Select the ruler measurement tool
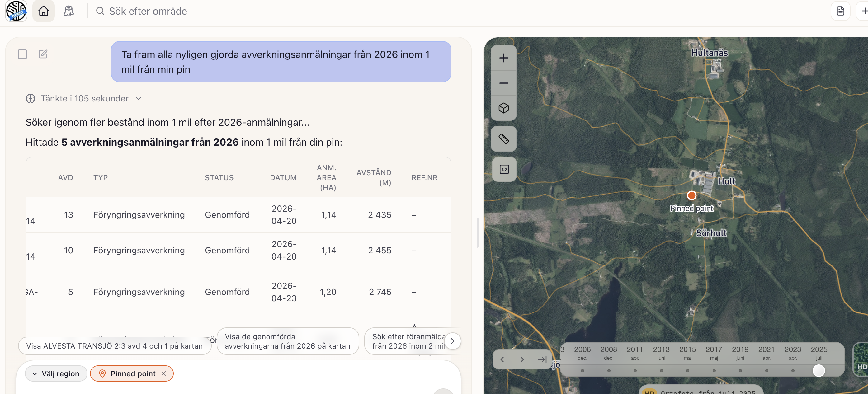This screenshot has width=868, height=394. (x=503, y=138)
